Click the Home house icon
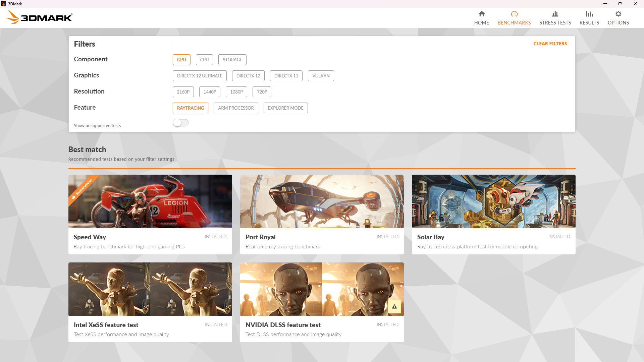This screenshot has height=362, width=644. 481,14
